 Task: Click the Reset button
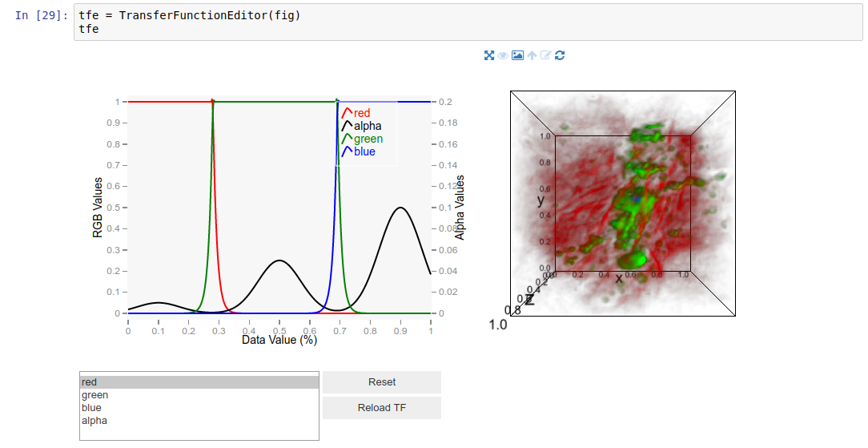(382, 382)
